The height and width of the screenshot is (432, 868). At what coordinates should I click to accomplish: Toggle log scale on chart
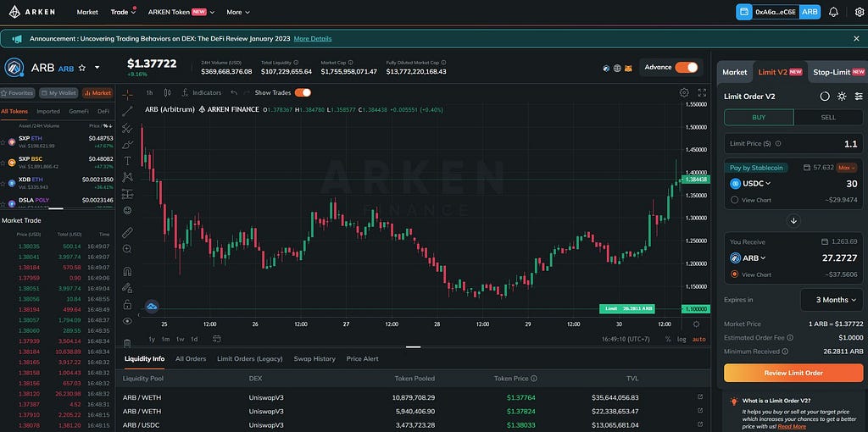pos(682,339)
